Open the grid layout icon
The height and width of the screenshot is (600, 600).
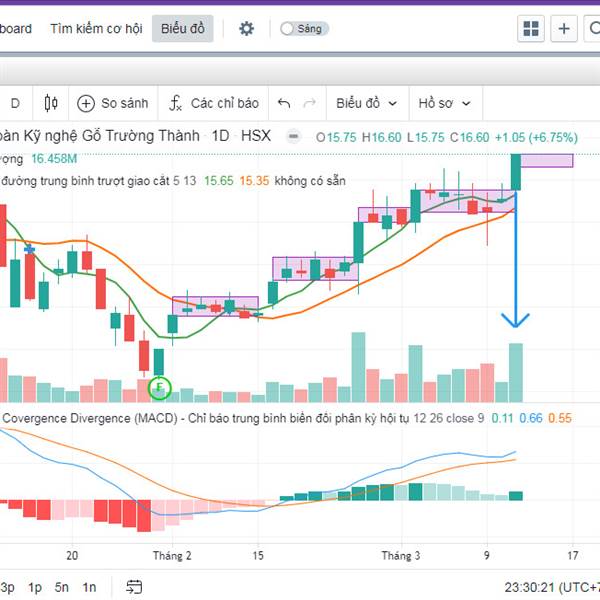[x=531, y=29]
